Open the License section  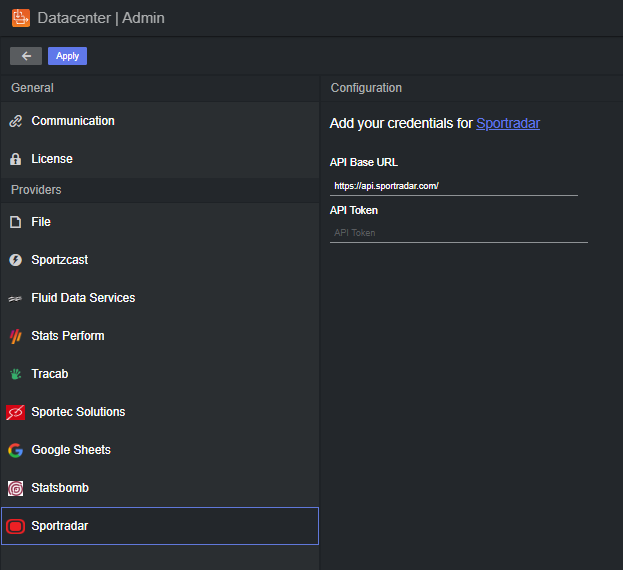[x=160, y=159]
